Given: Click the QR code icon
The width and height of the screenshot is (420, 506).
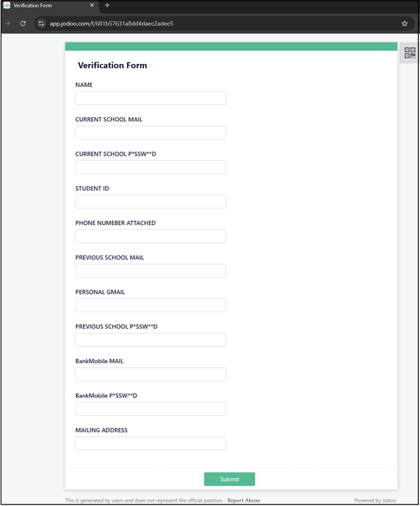Looking at the screenshot, I should tap(409, 53).
